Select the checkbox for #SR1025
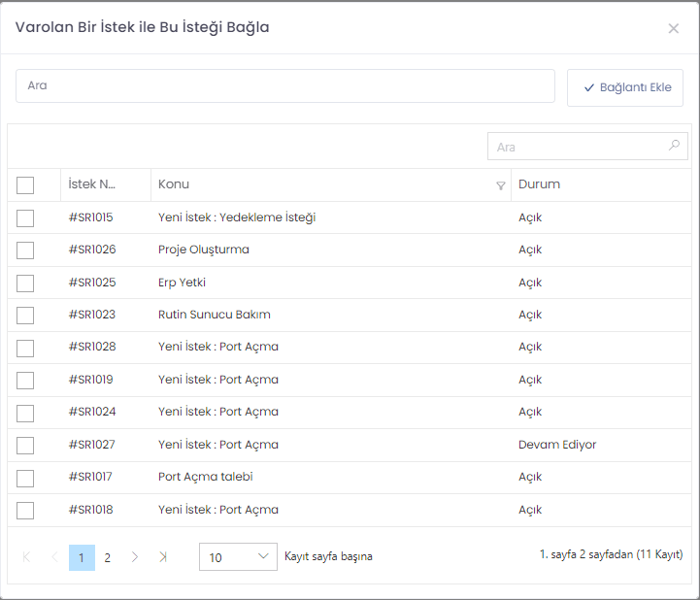Screen dimensions: 700x600 (x=25, y=283)
